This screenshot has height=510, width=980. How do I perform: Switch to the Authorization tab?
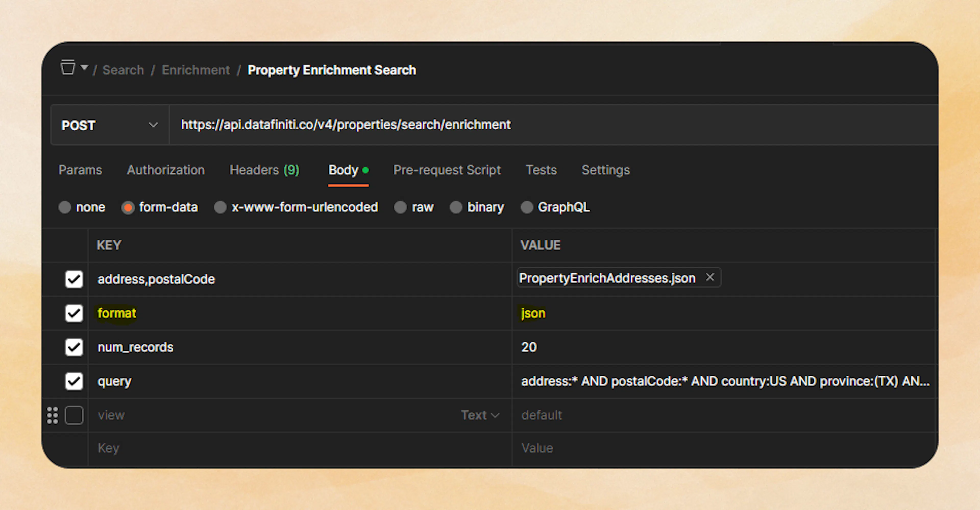165,170
